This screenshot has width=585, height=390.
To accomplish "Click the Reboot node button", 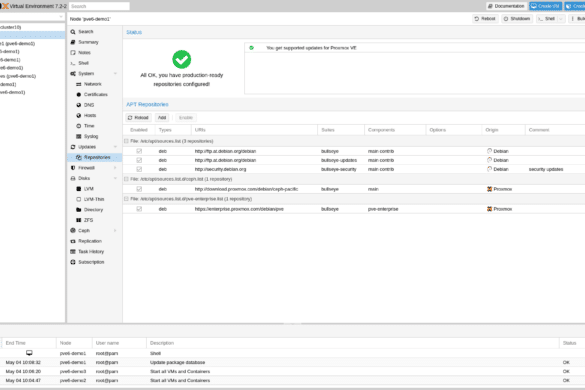I will click(x=485, y=19).
